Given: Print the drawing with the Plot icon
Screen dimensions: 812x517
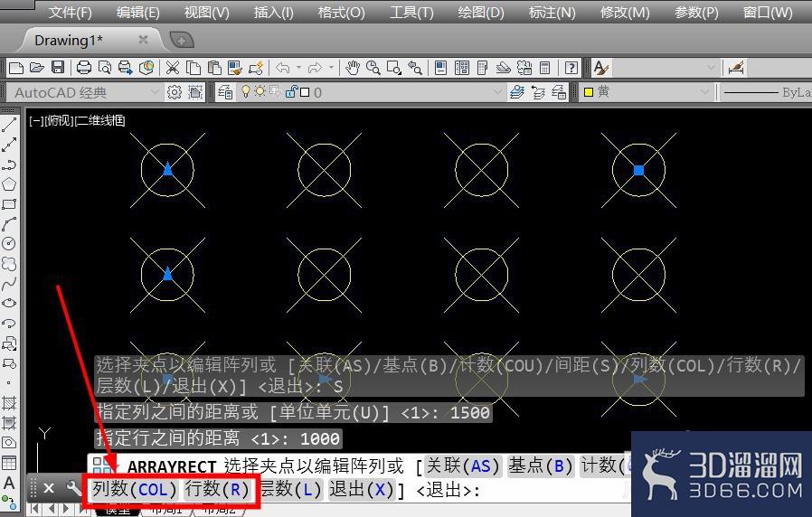Looking at the screenshot, I should coord(84,68).
